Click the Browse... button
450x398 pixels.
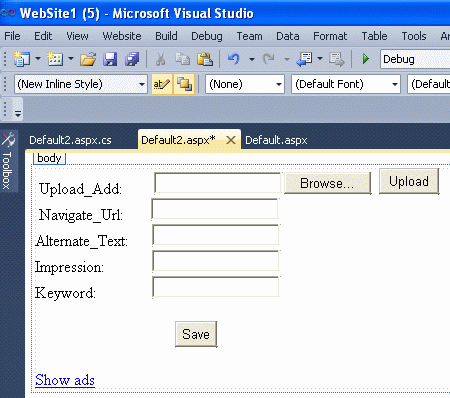[327, 183]
